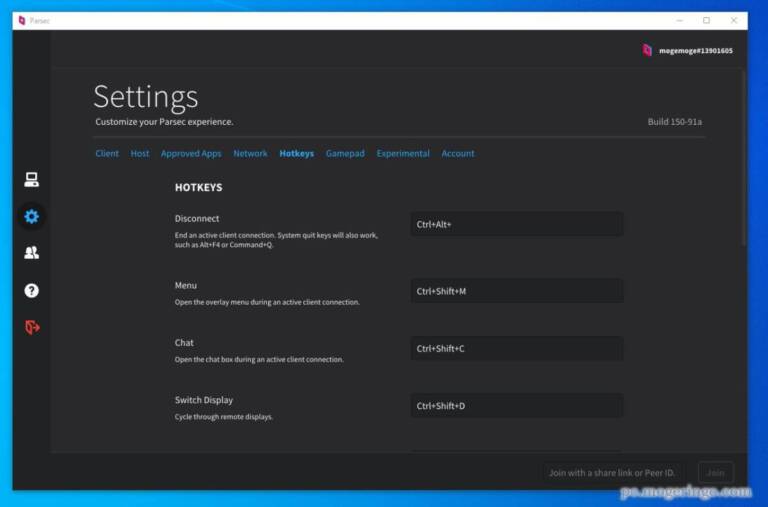Switch to the Client tab
The height and width of the screenshot is (507, 768).
107,154
